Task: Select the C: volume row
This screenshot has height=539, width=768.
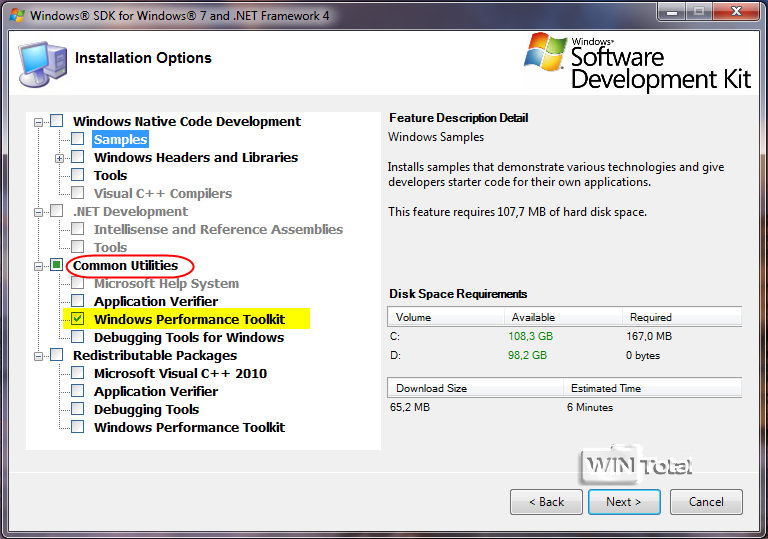Action: [x=564, y=336]
